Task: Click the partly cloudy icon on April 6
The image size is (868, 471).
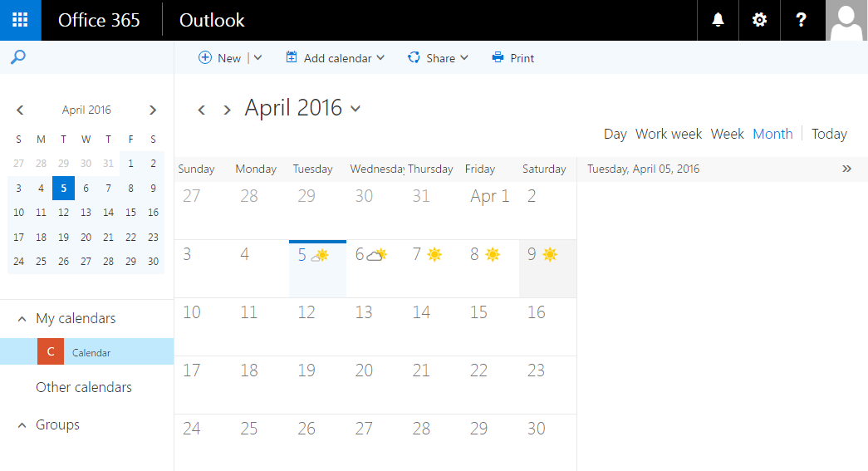Action: point(377,254)
